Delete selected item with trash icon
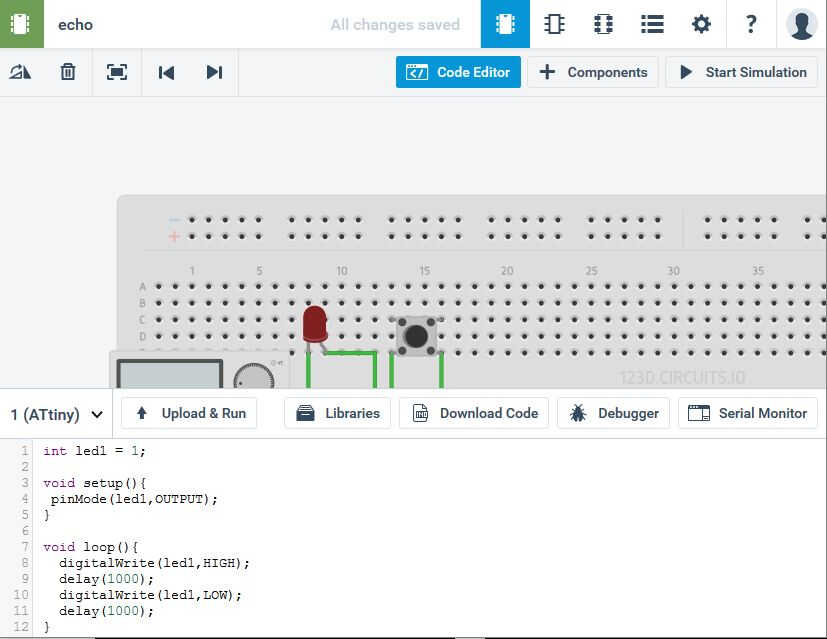The image size is (827, 639). point(68,72)
